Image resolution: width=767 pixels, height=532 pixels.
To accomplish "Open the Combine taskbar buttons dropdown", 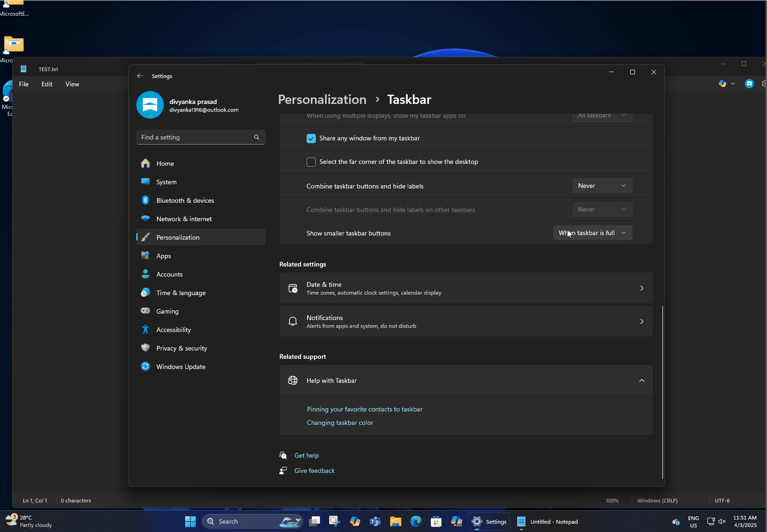I will [x=602, y=186].
